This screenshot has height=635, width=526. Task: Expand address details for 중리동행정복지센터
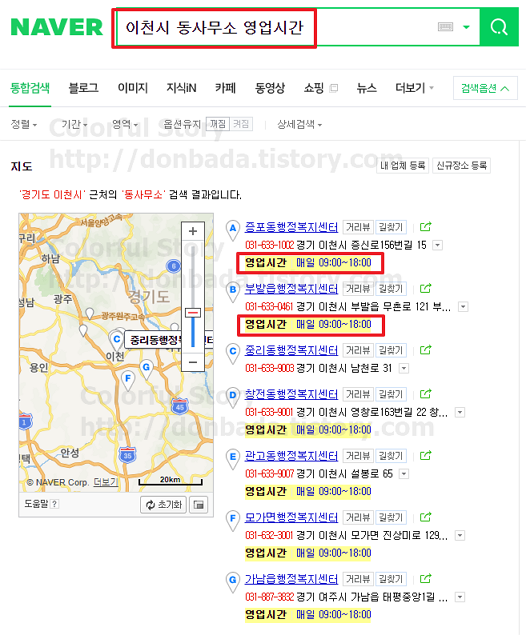[404, 368]
